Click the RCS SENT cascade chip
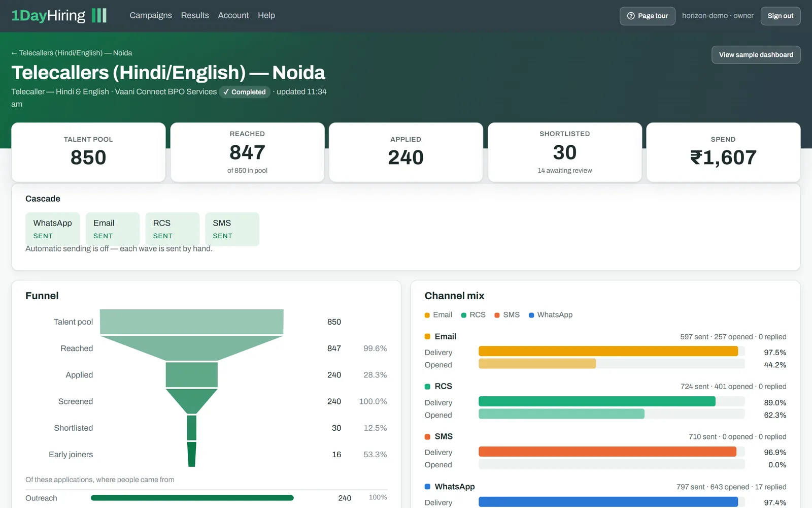The width and height of the screenshot is (812, 508). 173,229
